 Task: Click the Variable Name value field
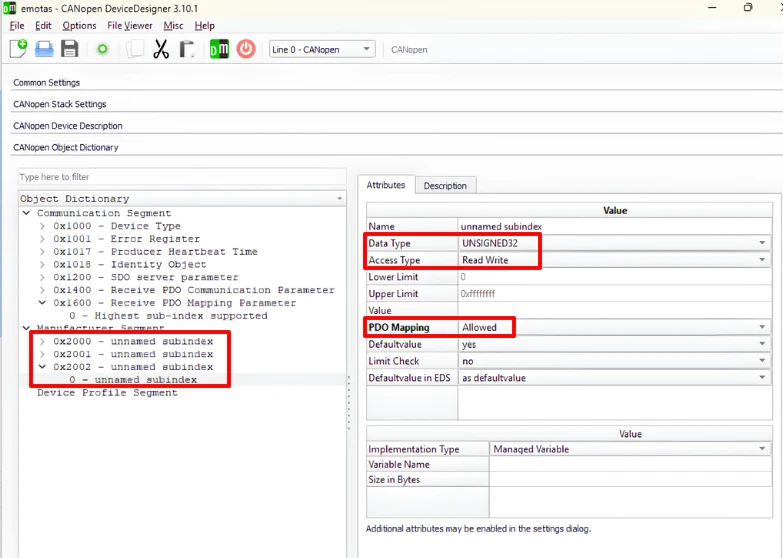tap(631, 464)
